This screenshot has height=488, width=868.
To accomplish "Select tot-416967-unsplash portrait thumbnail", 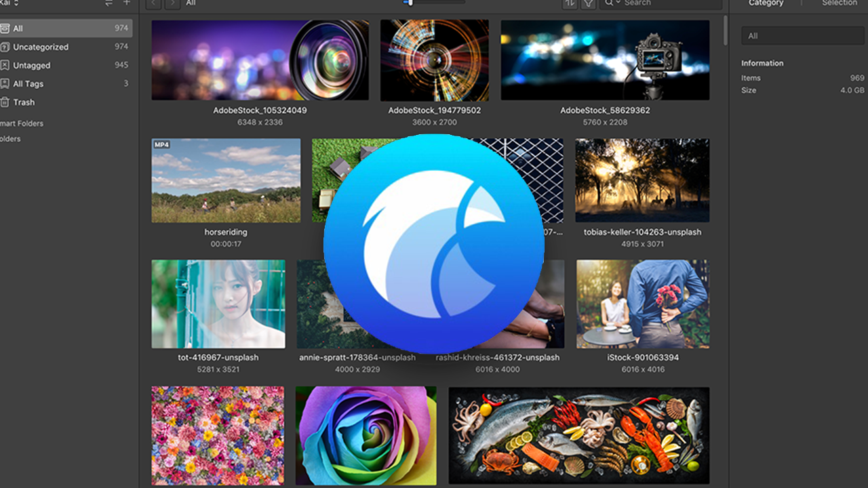I will [x=218, y=304].
